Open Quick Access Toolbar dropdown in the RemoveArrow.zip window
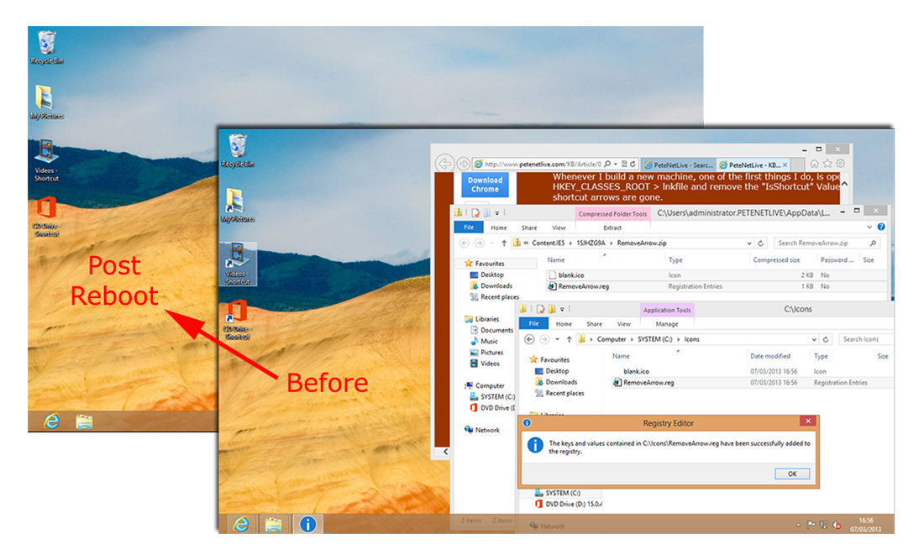924x560 pixels. pos(497,212)
